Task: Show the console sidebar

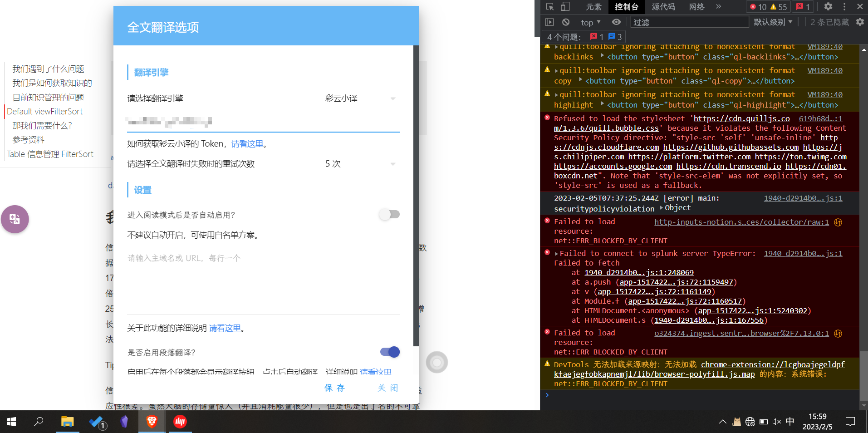Action: [549, 22]
